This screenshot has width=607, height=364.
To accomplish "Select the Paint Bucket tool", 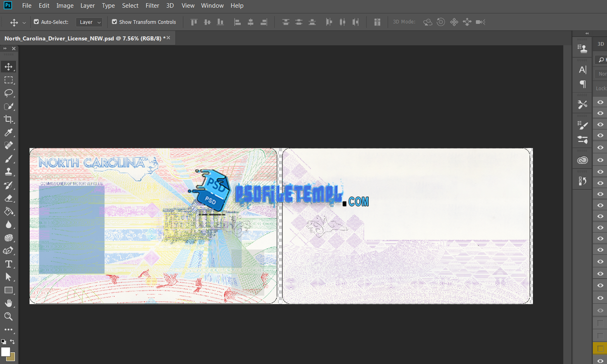I will coord(9,211).
